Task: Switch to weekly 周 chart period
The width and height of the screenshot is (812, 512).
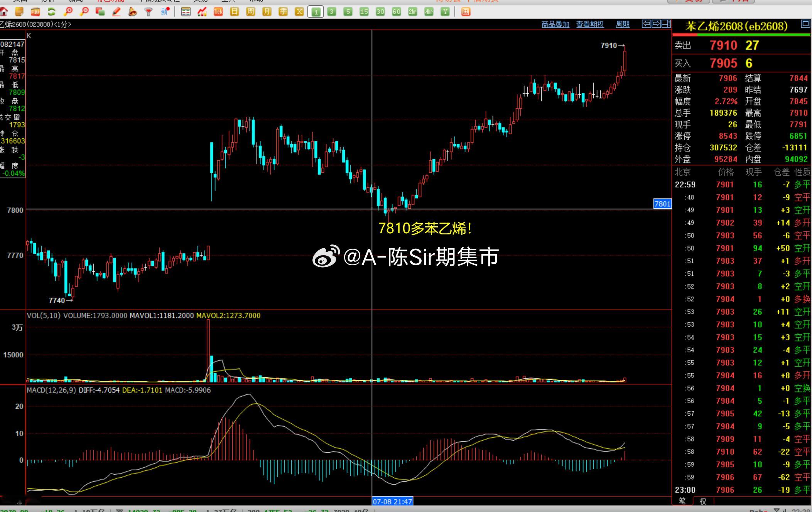Action: (251, 12)
